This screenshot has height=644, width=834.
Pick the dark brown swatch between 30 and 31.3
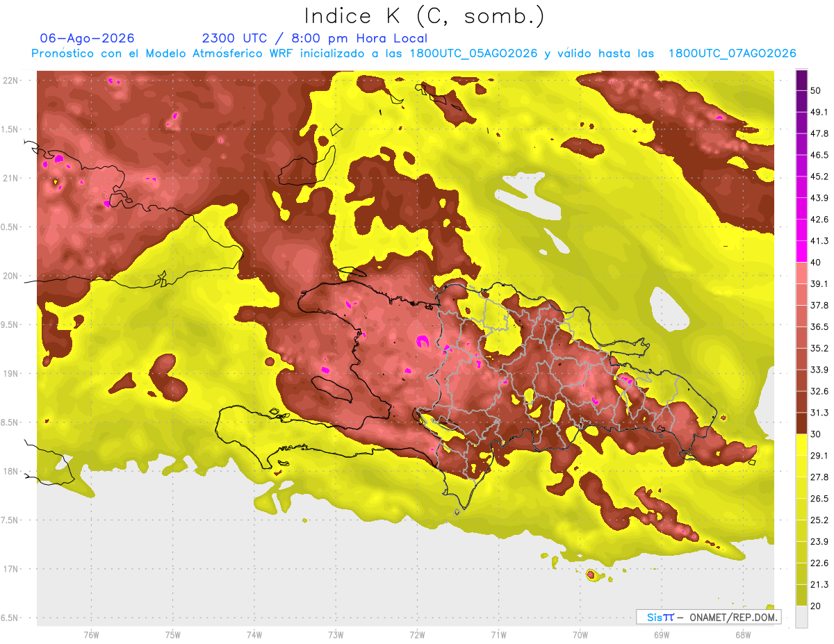click(801, 424)
